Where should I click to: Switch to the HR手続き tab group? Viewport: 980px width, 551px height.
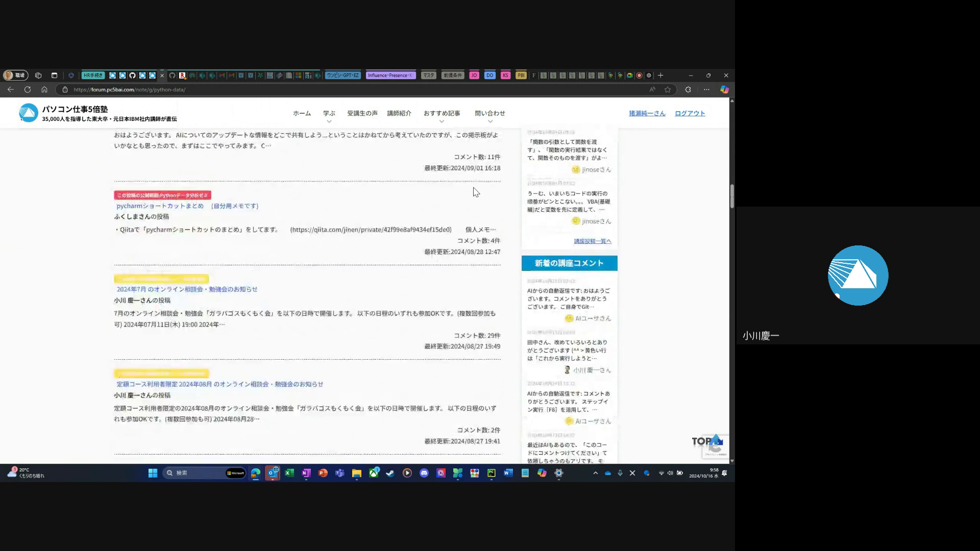pos(93,75)
